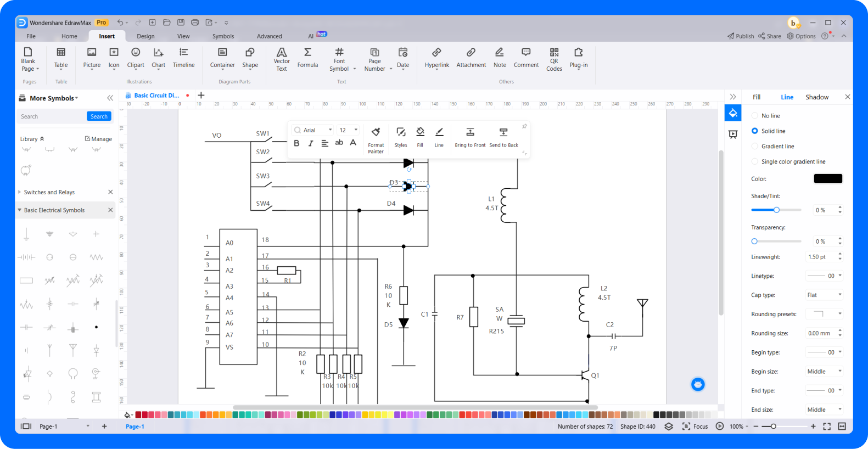Click the Lineweight value field
This screenshot has width=868, height=449.
[821, 257]
